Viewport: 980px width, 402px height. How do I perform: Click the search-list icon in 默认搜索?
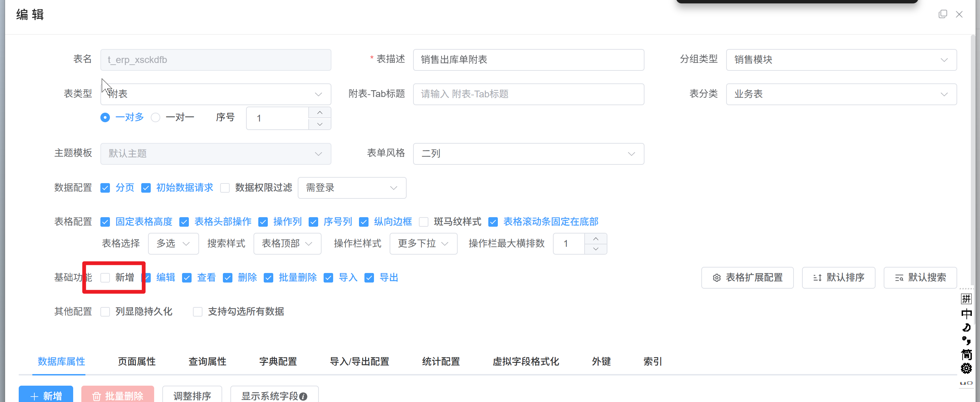coord(899,278)
